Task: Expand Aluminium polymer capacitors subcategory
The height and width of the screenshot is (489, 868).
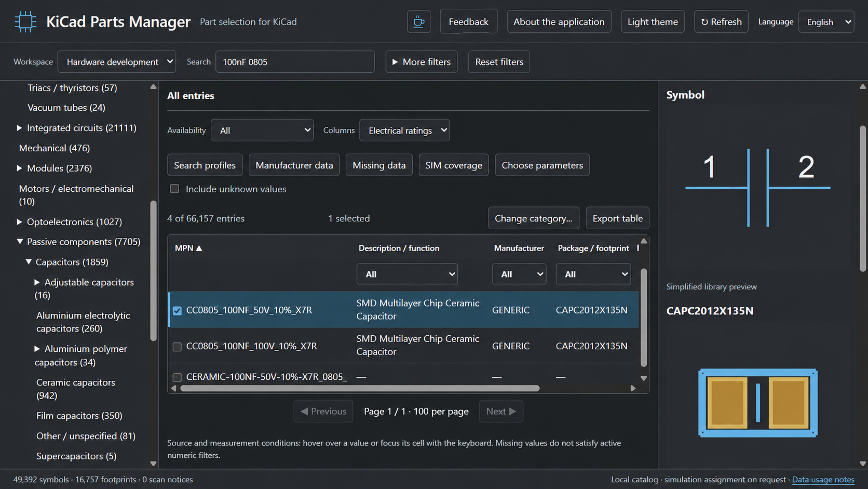Action: [37, 349]
